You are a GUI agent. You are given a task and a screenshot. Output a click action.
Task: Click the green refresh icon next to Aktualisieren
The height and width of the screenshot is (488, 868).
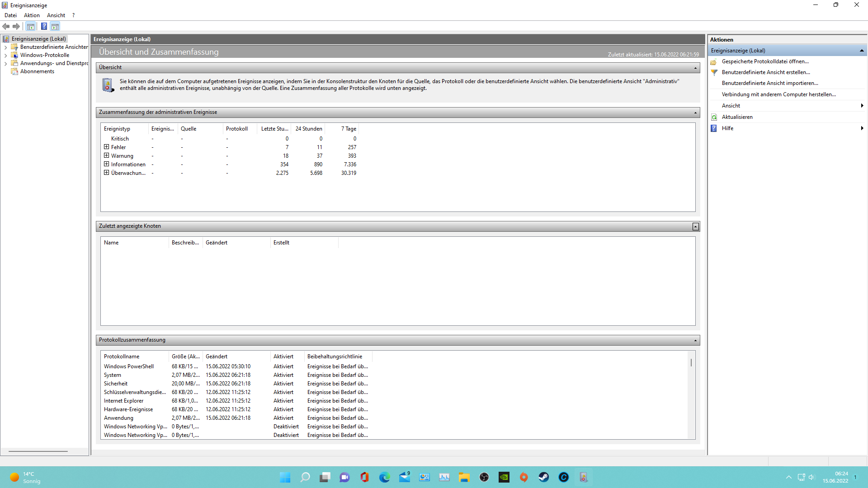[x=714, y=117]
